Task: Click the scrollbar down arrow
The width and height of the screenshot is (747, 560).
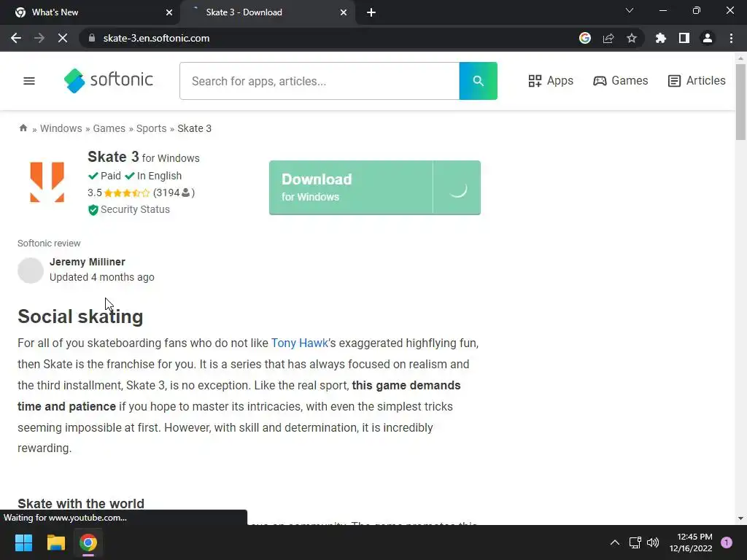Action: pos(740,518)
